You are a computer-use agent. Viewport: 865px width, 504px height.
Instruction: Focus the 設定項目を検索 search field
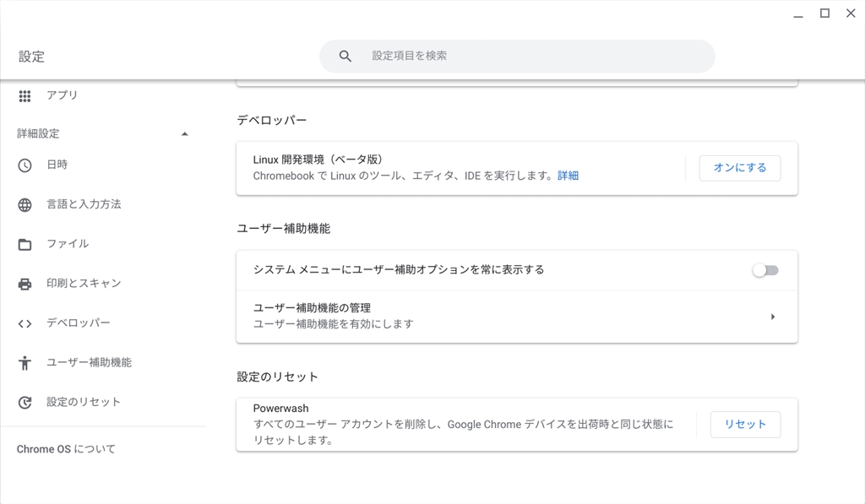click(x=532, y=56)
